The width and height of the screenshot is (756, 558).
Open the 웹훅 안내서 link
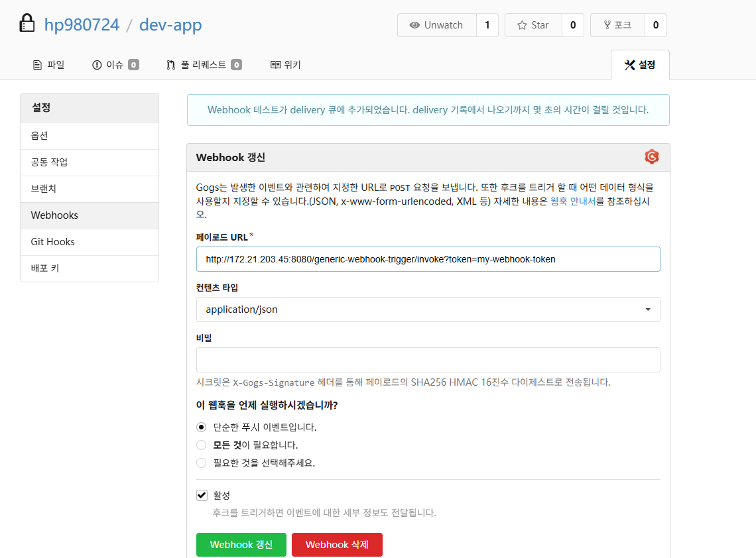click(573, 201)
